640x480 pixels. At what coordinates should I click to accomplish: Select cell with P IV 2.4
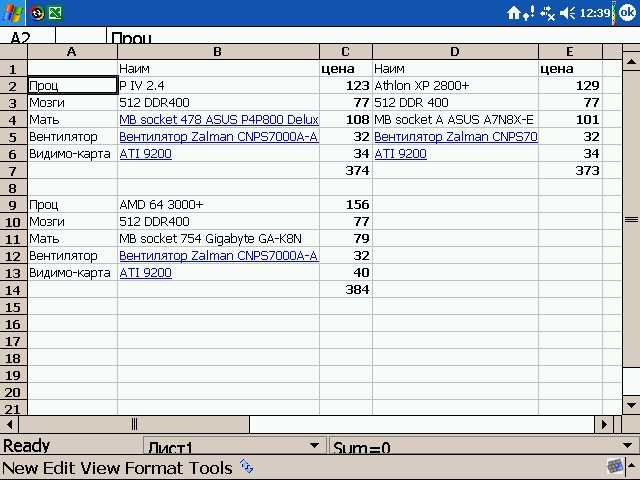pyautogui.click(x=218, y=85)
